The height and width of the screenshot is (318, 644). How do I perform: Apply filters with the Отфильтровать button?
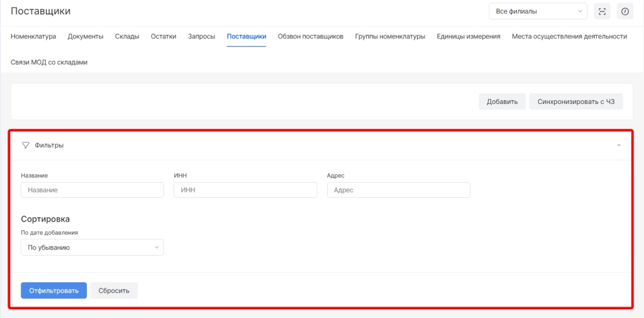tap(53, 290)
